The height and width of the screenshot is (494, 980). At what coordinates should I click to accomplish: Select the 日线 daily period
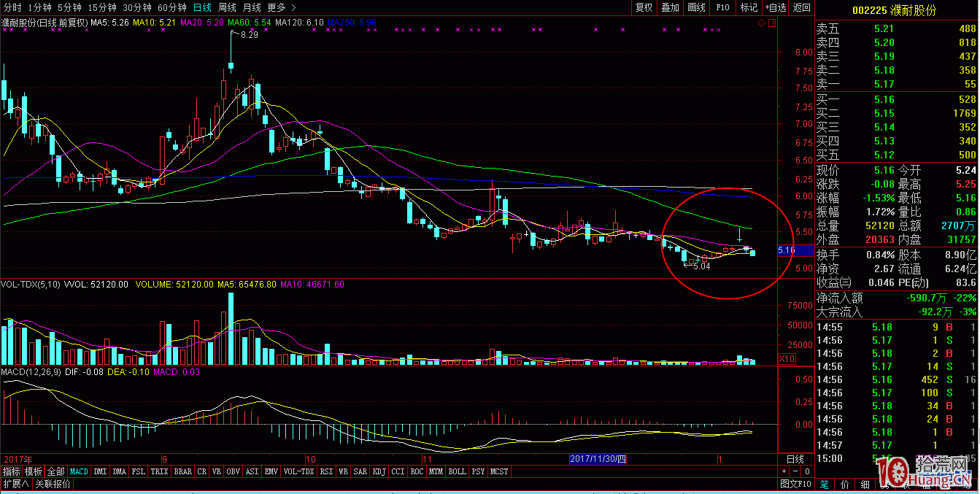pyautogui.click(x=202, y=7)
